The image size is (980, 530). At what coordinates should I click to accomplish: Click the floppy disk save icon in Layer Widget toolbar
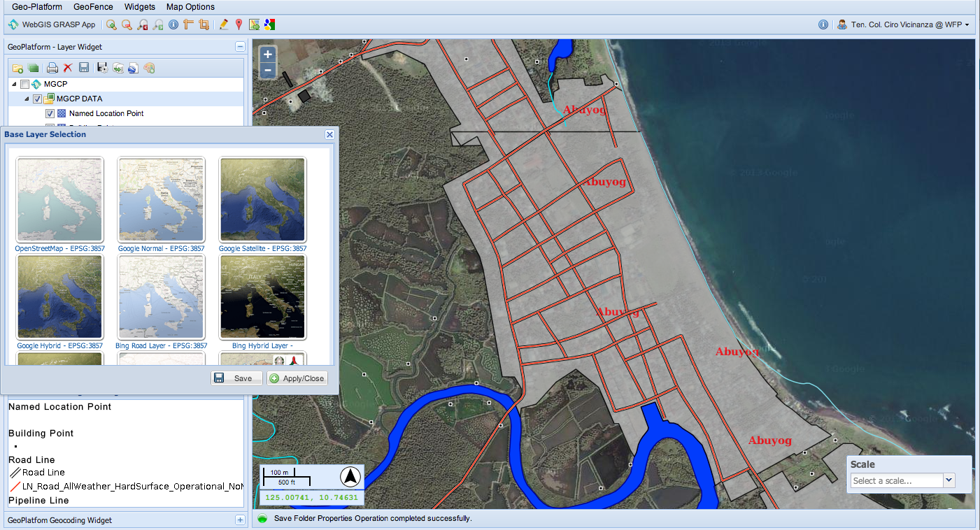[84, 68]
